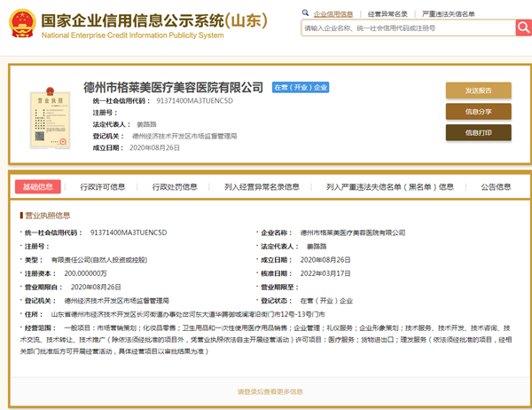
Task: Click the header 登记机关 value text
Action: click(x=184, y=136)
